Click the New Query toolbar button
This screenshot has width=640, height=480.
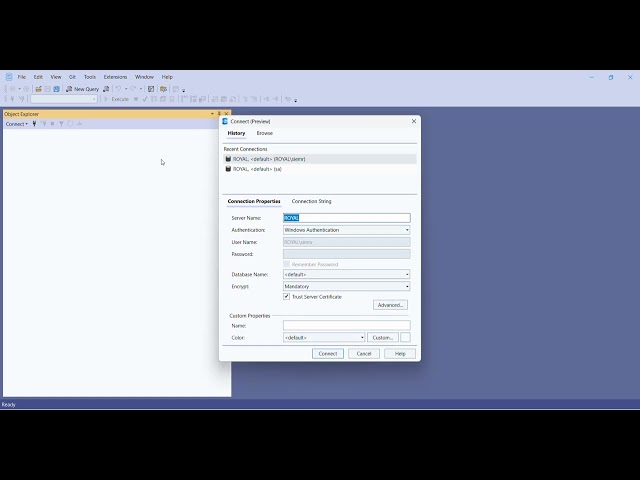[x=82, y=89]
